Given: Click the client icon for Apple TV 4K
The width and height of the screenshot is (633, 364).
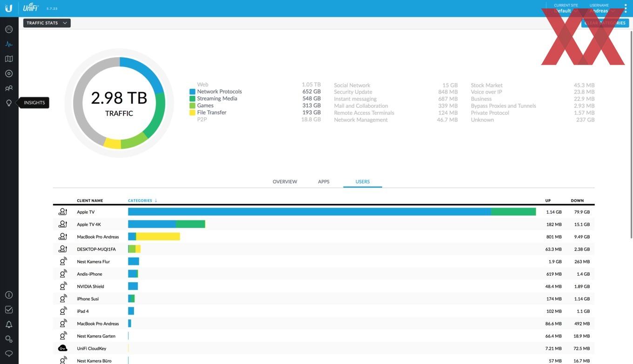Looking at the screenshot, I should tap(63, 224).
